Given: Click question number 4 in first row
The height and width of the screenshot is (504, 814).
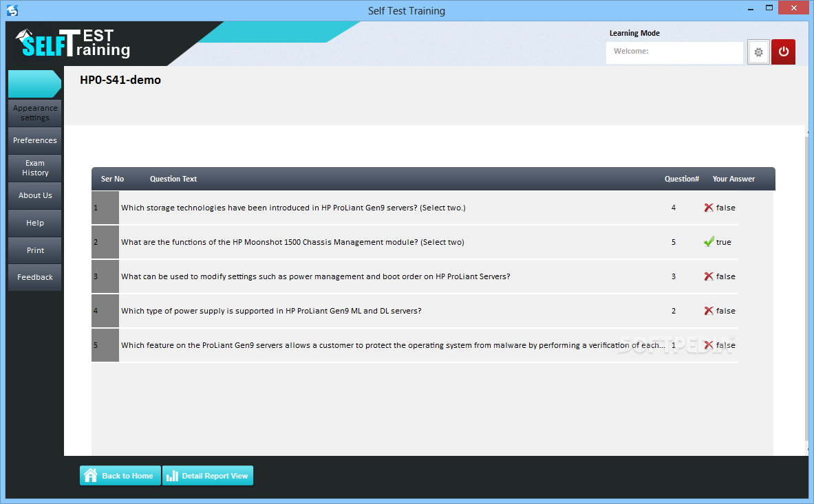Looking at the screenshot, I should [674, 208].
